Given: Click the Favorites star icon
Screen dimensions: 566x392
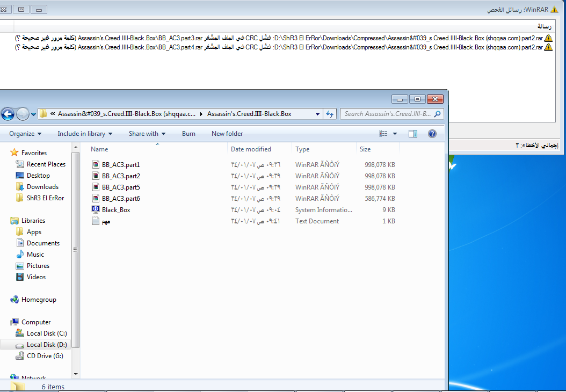Looking at the screenshot, I should pyautogui.click(x=14, y=153).
